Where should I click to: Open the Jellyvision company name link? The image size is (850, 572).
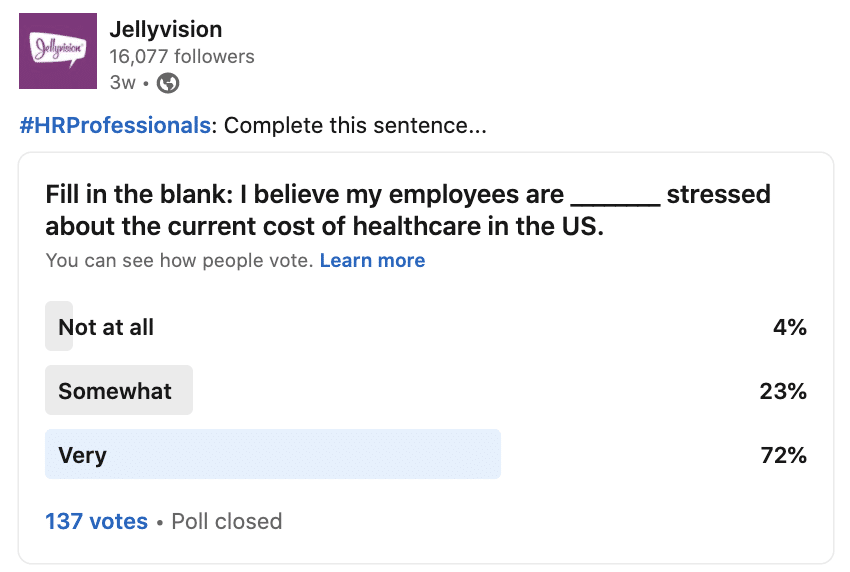(x=165, y=29)
